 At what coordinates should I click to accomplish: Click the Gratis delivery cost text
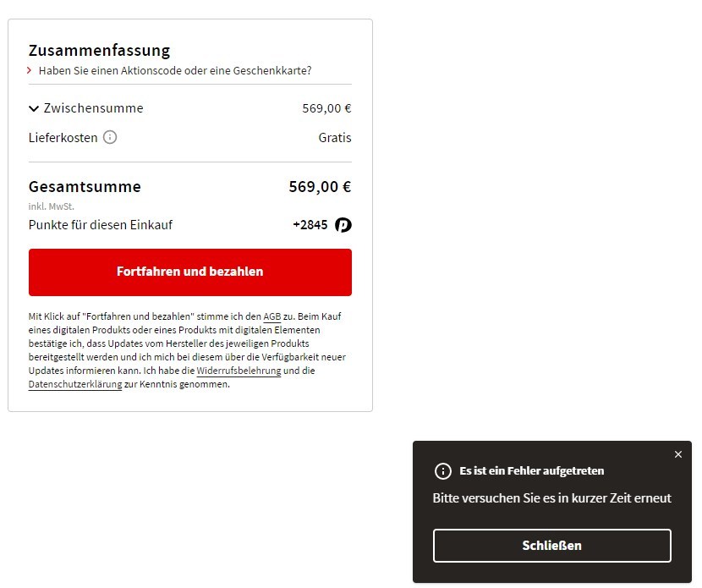click(334, 137)
